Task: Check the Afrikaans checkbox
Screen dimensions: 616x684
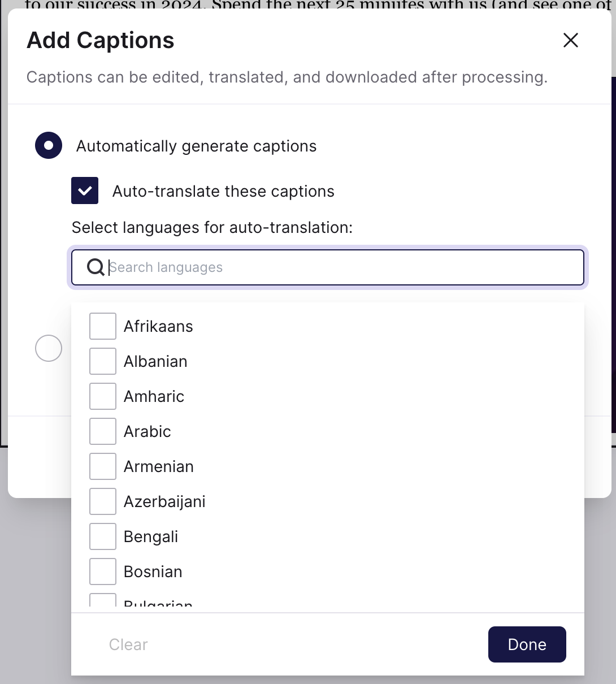Action: (103, 326)
